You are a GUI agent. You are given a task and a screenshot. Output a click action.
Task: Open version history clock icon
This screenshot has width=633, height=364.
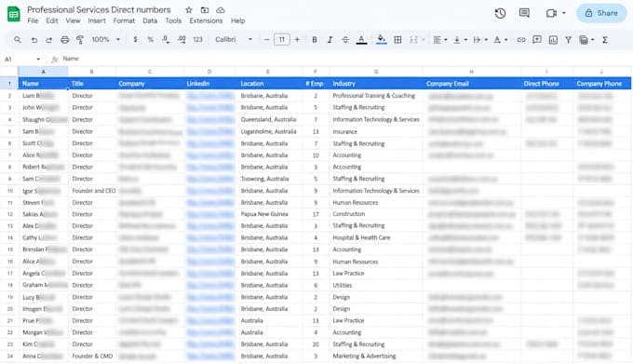[x=500, y=13]
